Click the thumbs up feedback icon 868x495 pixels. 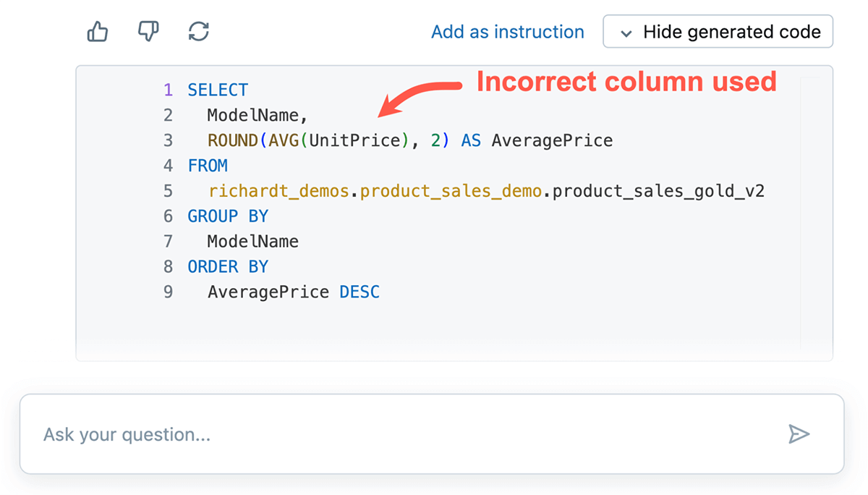(x=97, y=31)
